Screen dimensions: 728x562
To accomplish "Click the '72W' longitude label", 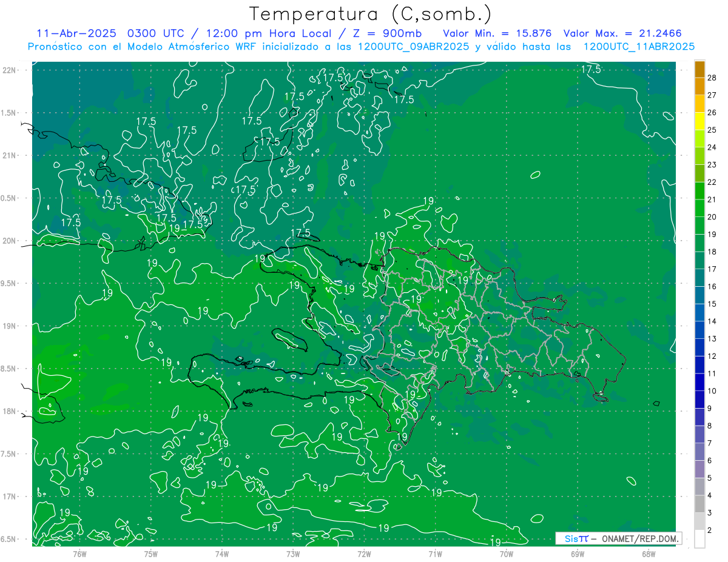I will click(x=364, y=554).
